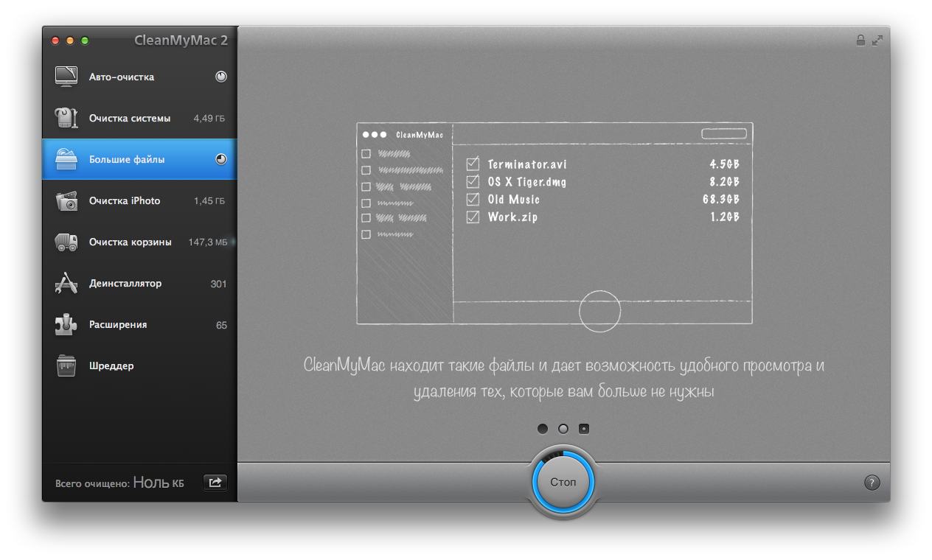Click the Расширения puzzle piece icon
This screenshot has width=932, height=560.
pos(66,324)
